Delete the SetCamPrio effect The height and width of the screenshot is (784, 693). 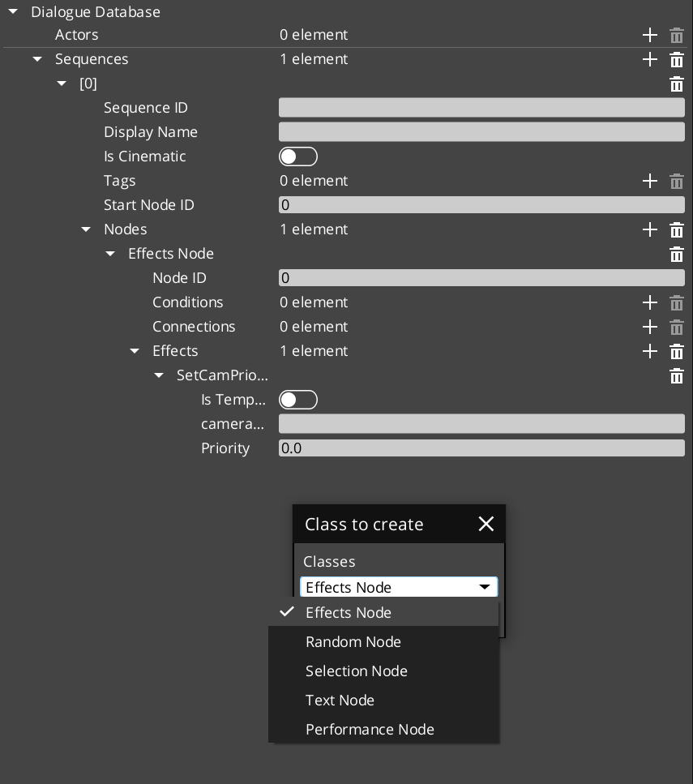(677, 375)
